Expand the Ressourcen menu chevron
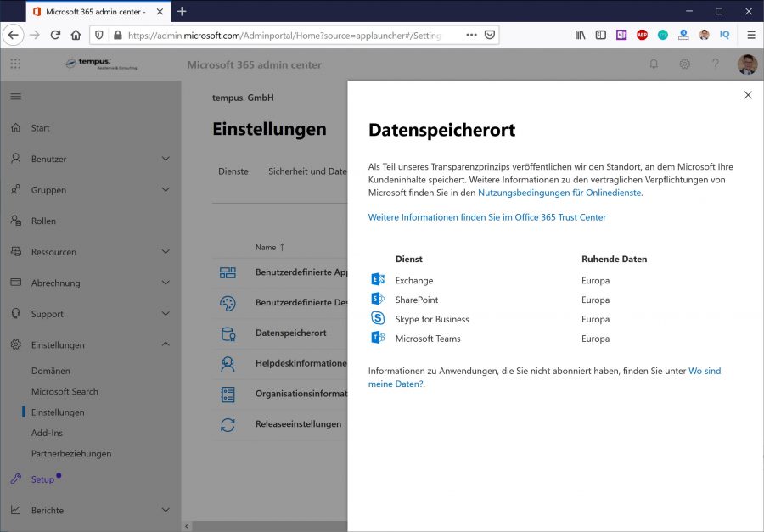 tap(166, 251)
